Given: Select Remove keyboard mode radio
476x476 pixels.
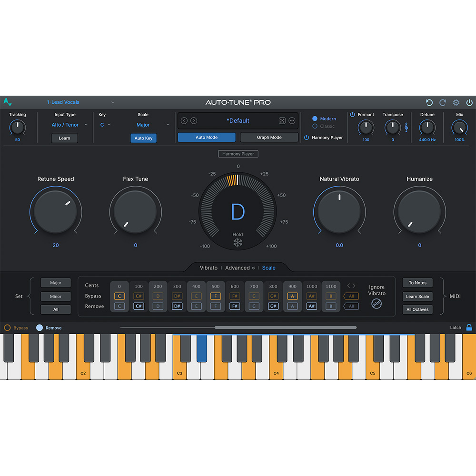Looking at the screenshot, I should (x=40, y=328).
